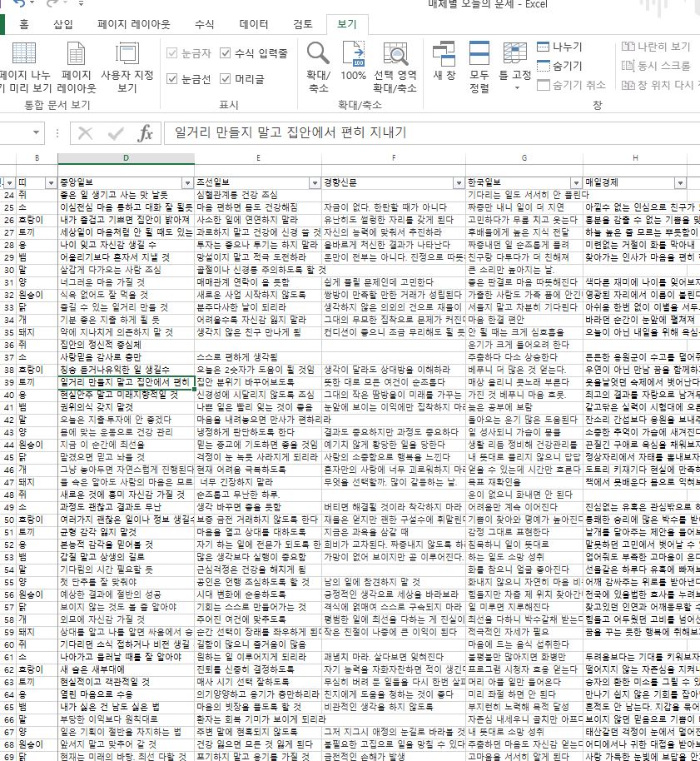This screenshot has width=700, height=761.
Task: Arrange All windows (모두 정렬)
Action: point(479,67)
